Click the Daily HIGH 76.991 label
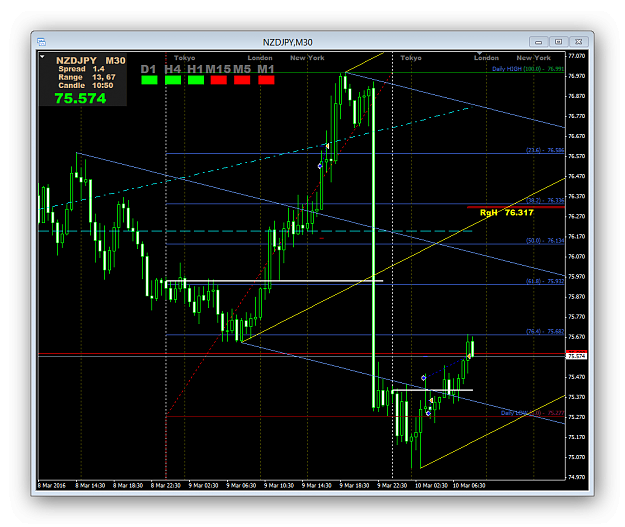This screenshot has width=625, height=527. coord(528,69)
